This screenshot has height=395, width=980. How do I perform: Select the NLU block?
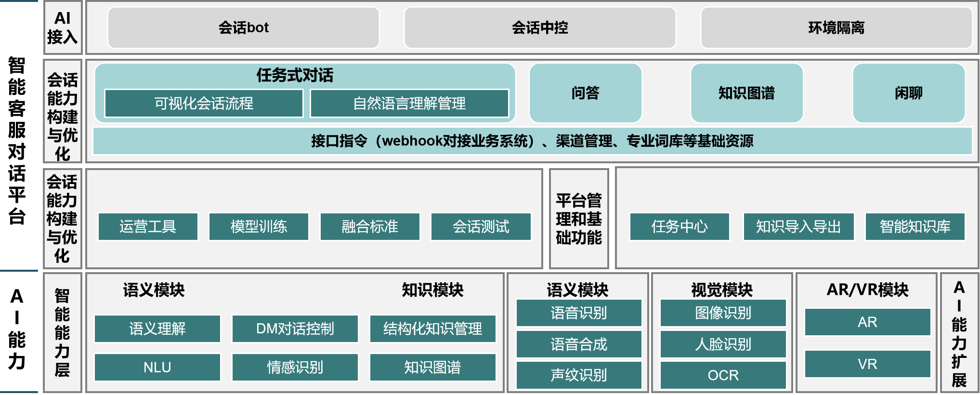point(157,367)
